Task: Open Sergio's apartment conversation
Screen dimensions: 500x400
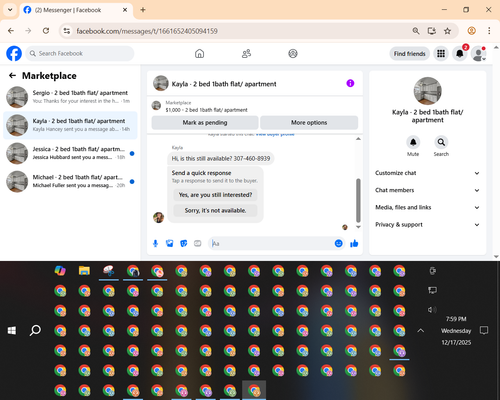Action: coord(70,97)
